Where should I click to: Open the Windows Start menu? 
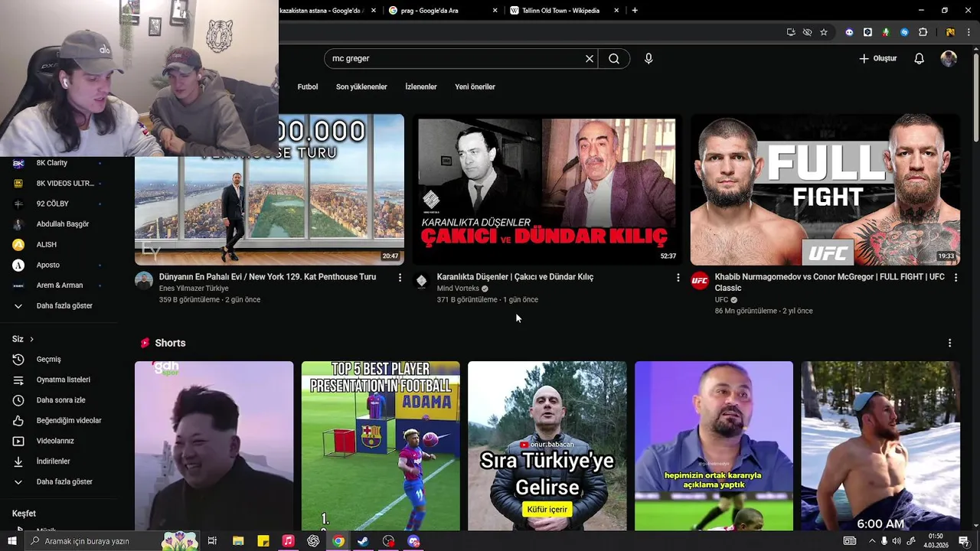click(12, 541)
